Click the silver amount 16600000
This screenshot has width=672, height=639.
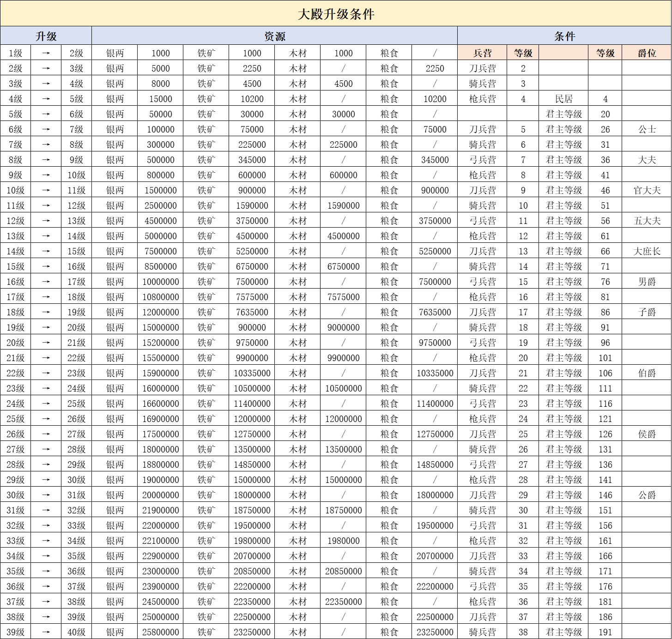coord(160,404)
